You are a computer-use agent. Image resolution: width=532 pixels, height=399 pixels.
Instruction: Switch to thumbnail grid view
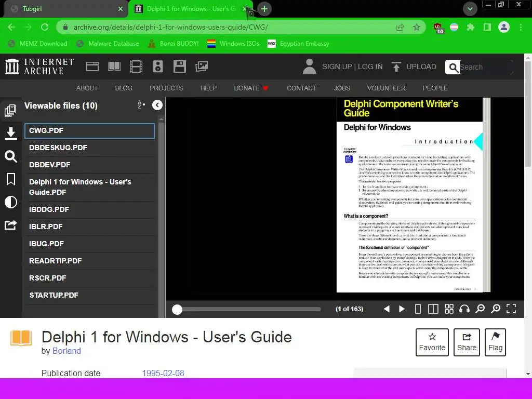(449, 309)
